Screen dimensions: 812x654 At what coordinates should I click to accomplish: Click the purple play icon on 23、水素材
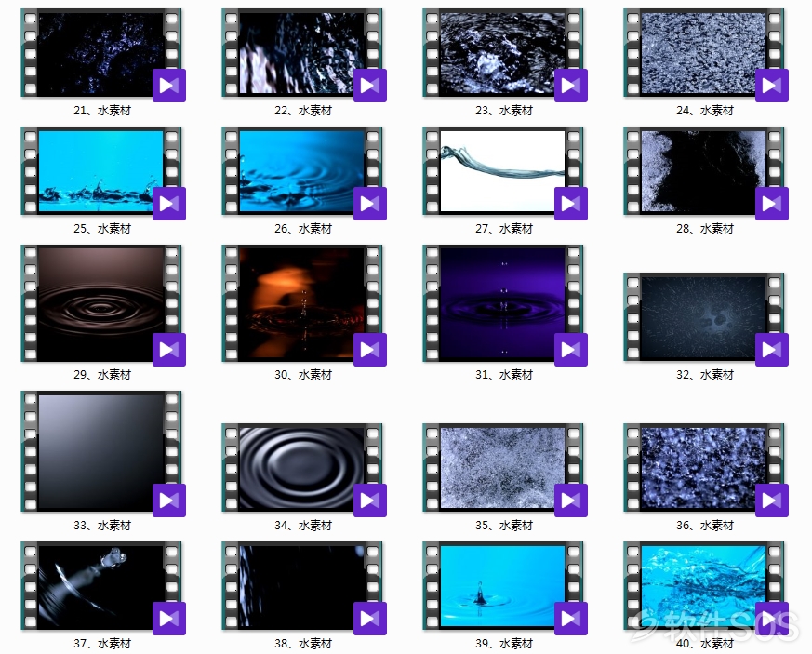tap(571, 86)
